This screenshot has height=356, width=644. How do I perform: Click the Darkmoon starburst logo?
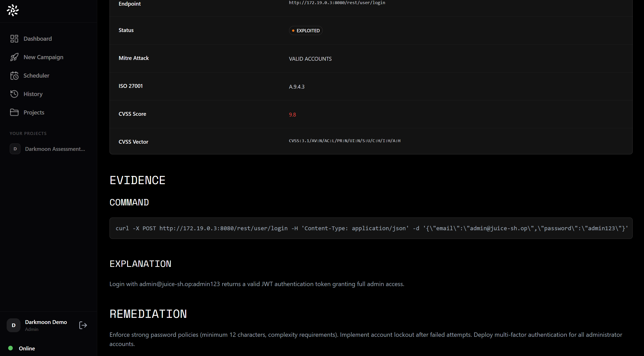coord(13,10)
